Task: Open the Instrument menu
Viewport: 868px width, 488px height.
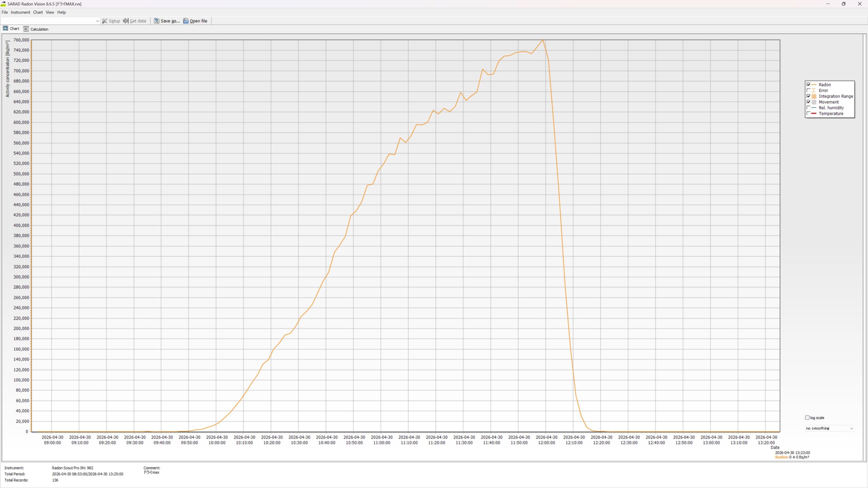Action: 20,12
